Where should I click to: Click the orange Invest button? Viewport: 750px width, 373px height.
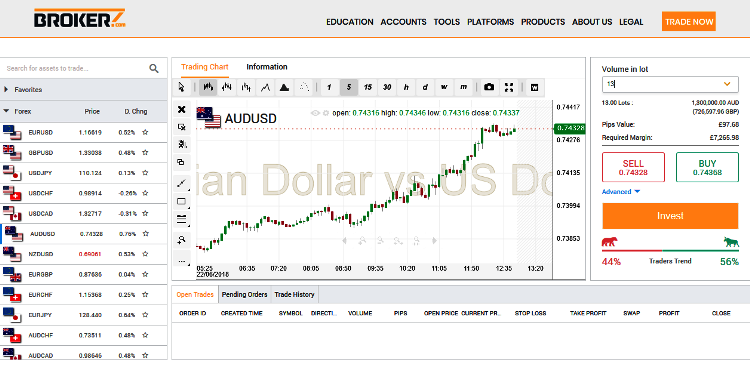pyautogui.click(x=670, y=216)
